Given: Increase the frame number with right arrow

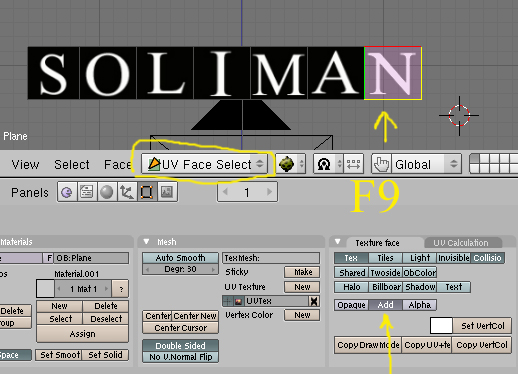Looking at the screenshot, I should point(269,192).
